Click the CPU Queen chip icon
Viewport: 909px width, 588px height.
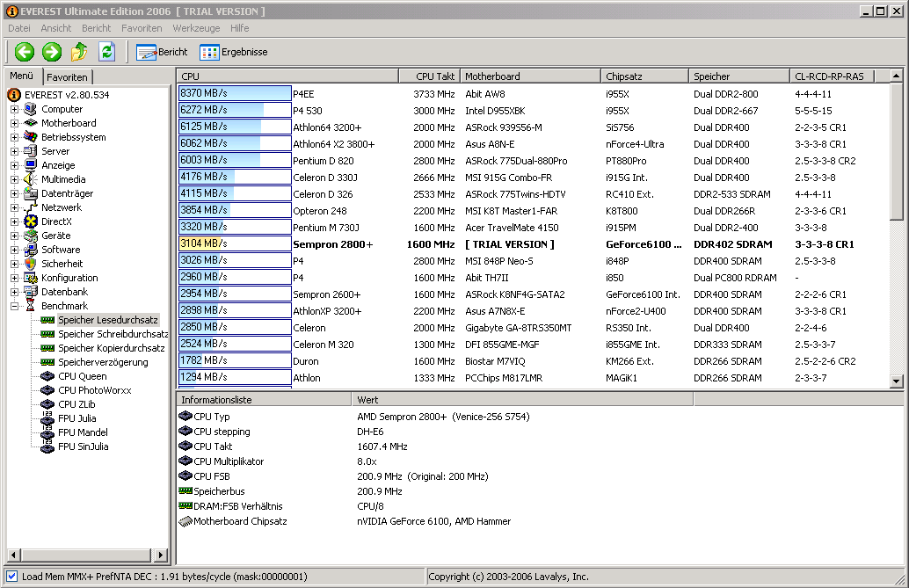pos(47,376)
